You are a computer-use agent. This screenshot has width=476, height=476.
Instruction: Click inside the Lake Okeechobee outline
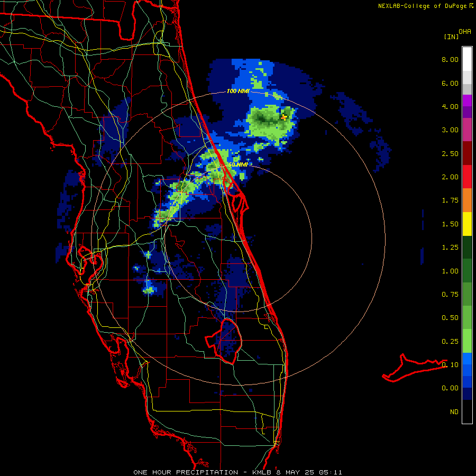click(226, 342)
